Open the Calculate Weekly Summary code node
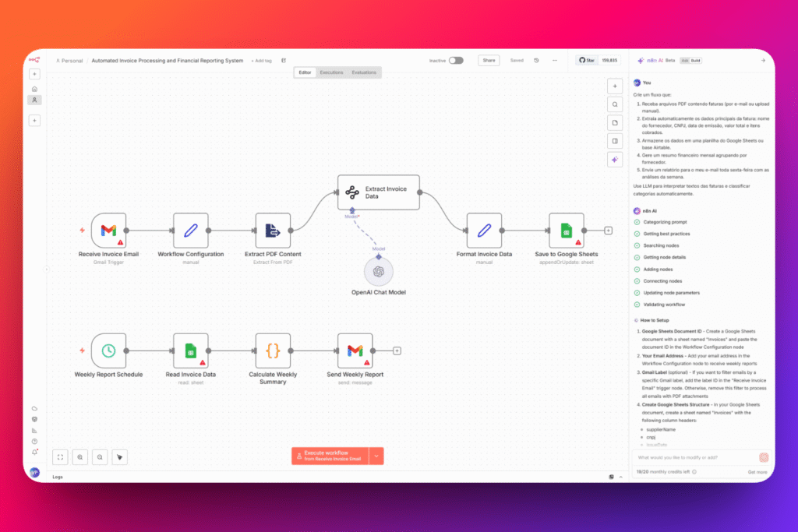798x532 pixels. pos(272,351)
